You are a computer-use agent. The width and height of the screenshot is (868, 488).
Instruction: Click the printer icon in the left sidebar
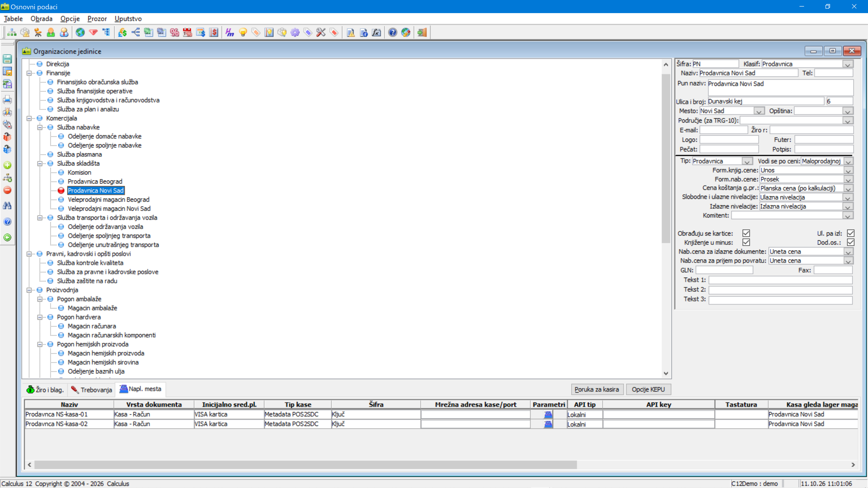(7, 100)
